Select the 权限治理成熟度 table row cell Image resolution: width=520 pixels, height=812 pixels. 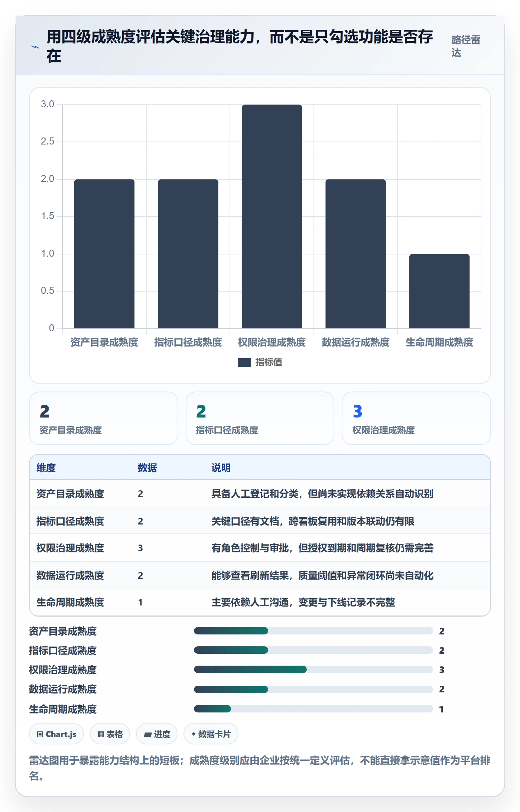pos(70,548)
